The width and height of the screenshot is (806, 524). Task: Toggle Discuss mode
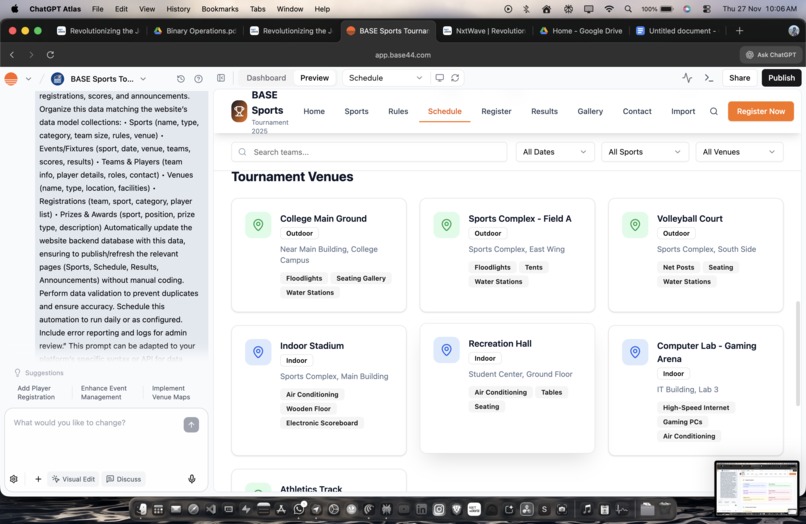coord(124,479)
